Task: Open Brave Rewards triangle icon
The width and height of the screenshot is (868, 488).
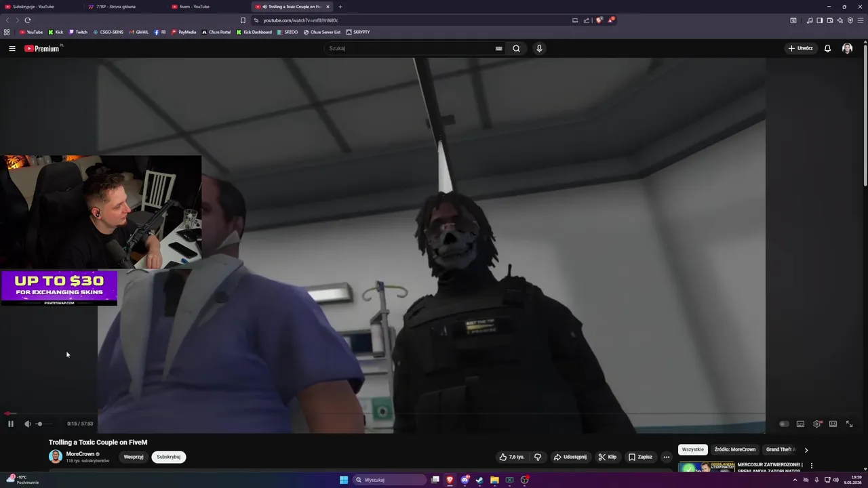Action: [x=610, y=20]
